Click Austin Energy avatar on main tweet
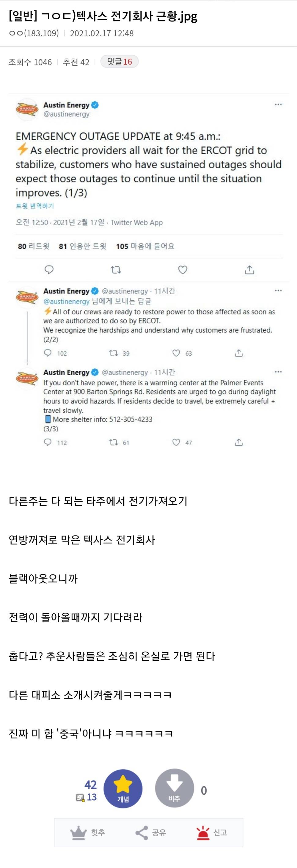The image size is (297, 868). 27,109
